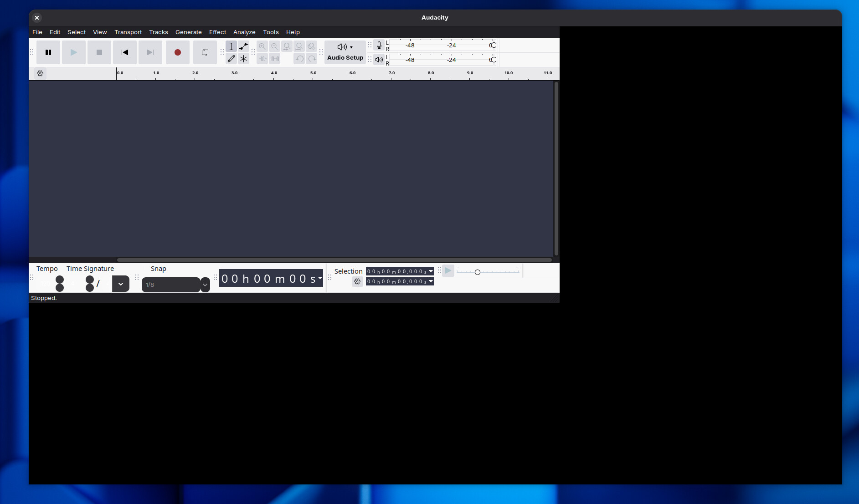This screenshot has width=859, height=504.
Task: Skip to start of project
Action: [125, 52]
